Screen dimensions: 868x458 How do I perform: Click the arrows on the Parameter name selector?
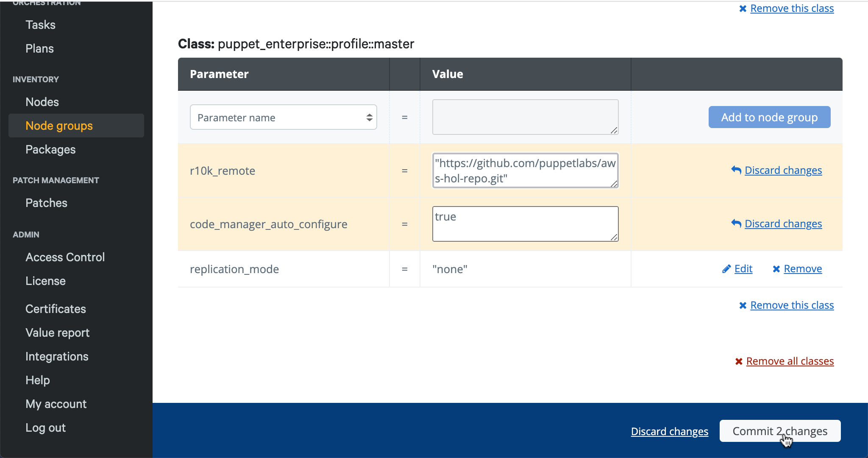[369, 117]
